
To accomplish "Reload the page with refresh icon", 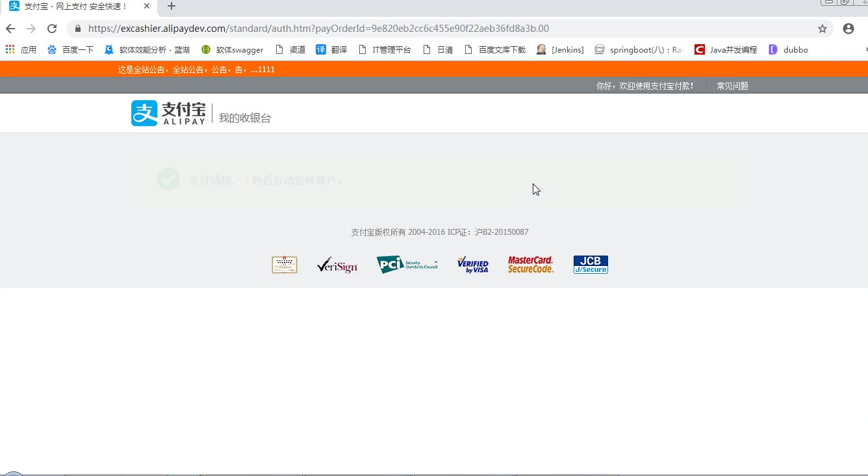I will pos(52,29).
